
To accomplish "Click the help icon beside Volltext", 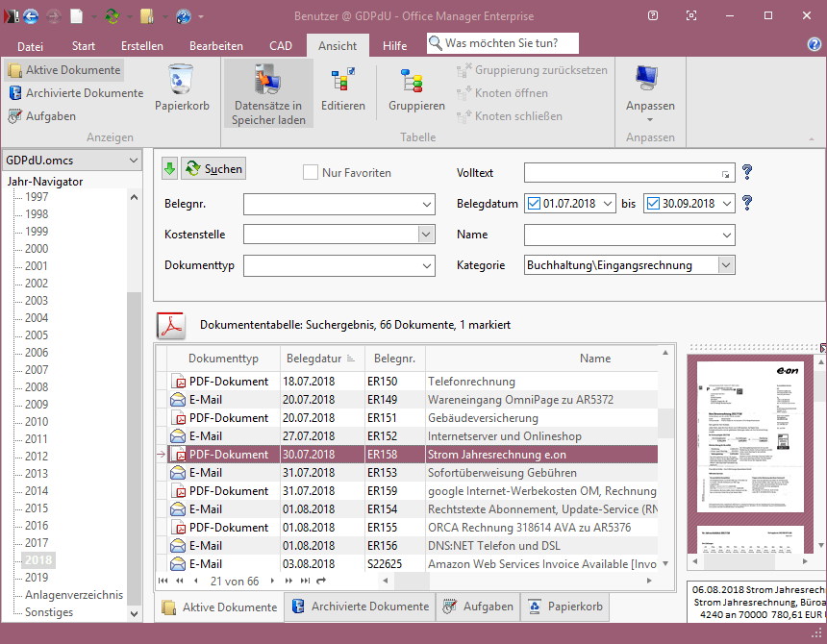I will coord(746,173).
